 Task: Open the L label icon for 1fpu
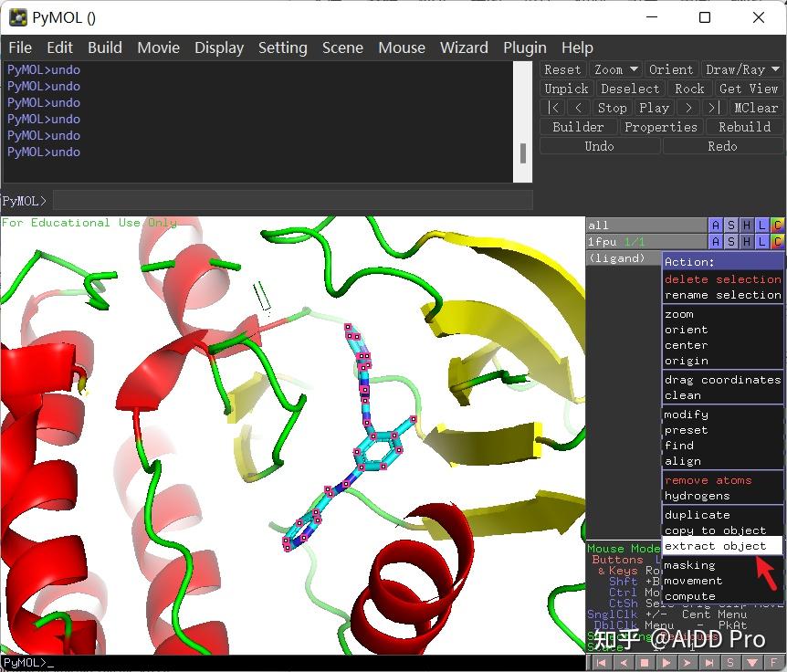click(762, 242)
